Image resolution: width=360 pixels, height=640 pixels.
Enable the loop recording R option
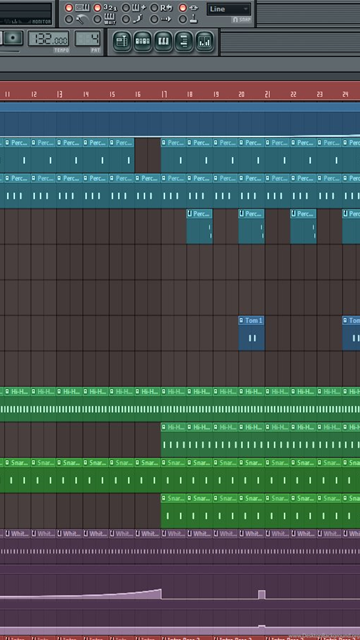click(x=154, y=8)
